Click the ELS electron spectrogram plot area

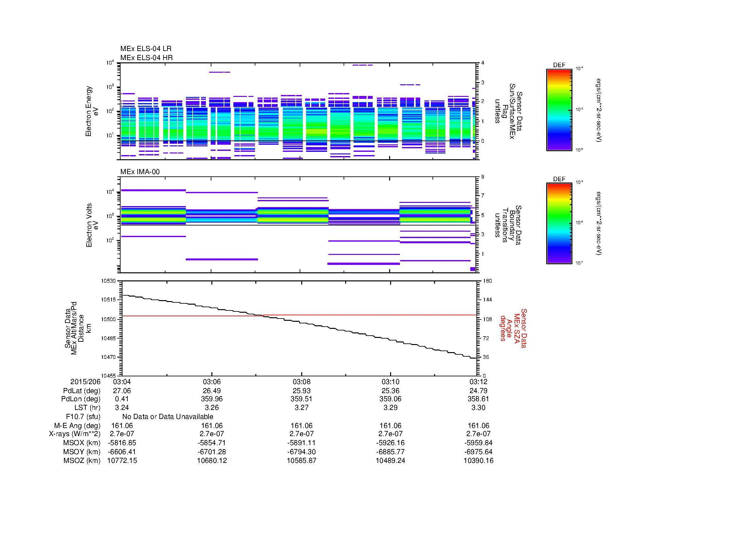click(298, 111)
